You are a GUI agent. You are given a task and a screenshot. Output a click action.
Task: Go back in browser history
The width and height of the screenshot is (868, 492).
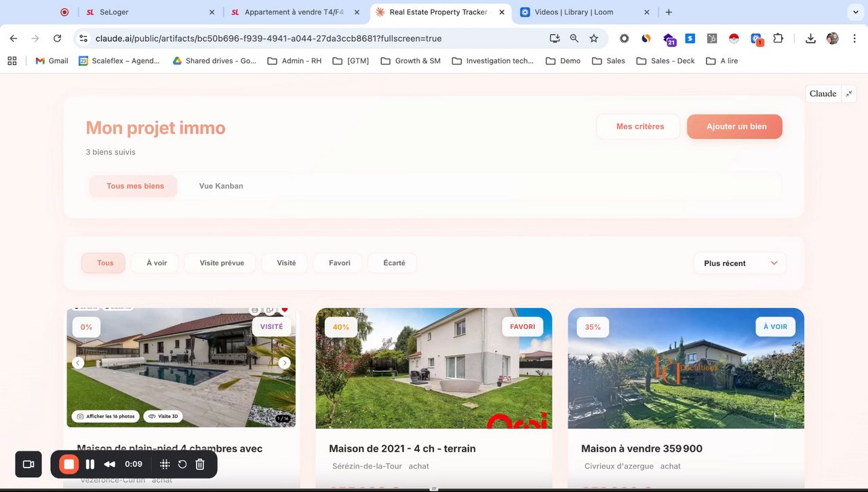14,39
